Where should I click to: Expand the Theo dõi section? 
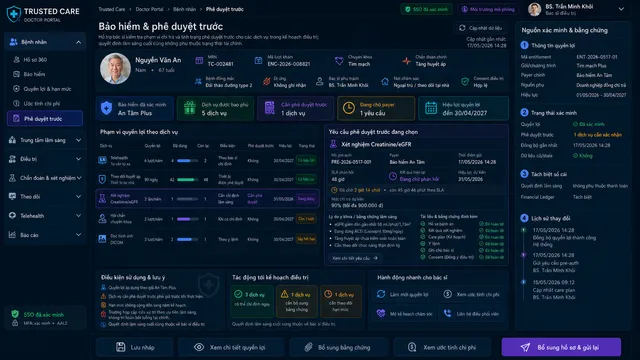click(45, 197)
